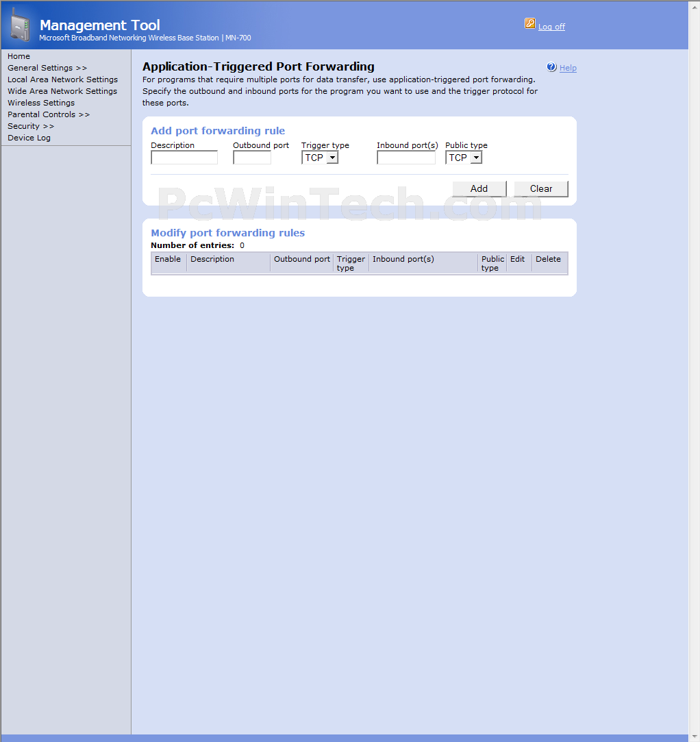Click the Log off key icon

coord(529,24)
